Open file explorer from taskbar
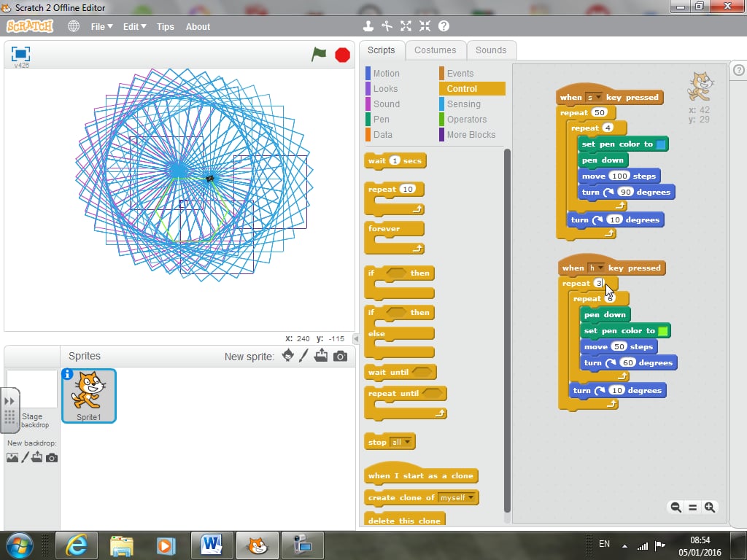This screenshot has height=560, width=747. (x=122, y=545)
